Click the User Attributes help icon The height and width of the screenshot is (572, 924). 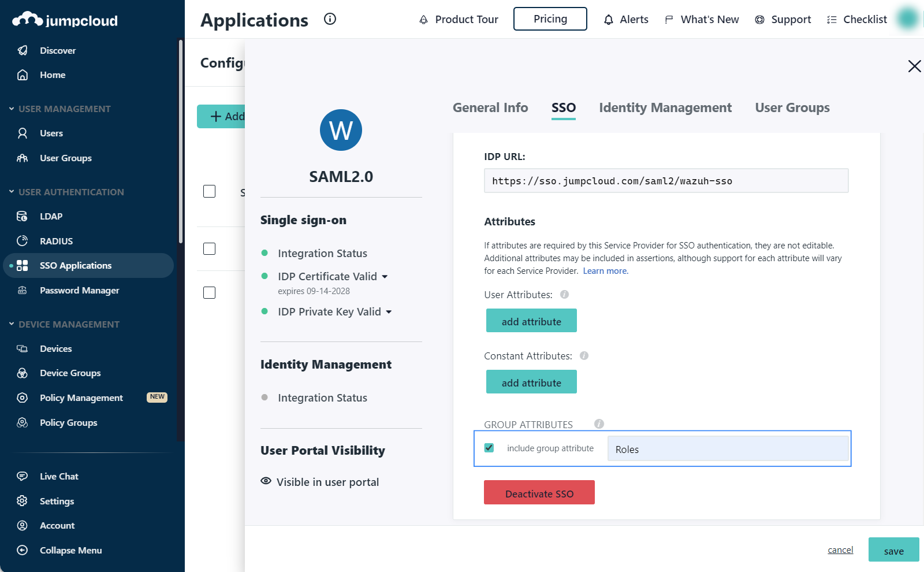(x=564, y=295)
